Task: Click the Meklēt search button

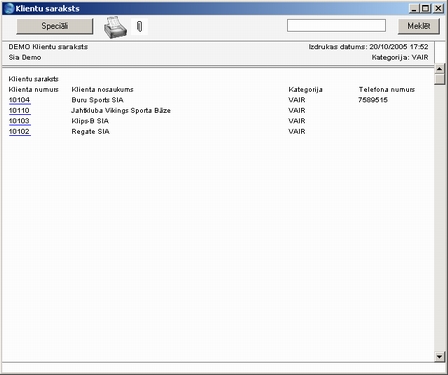Action: pos(419,26)
